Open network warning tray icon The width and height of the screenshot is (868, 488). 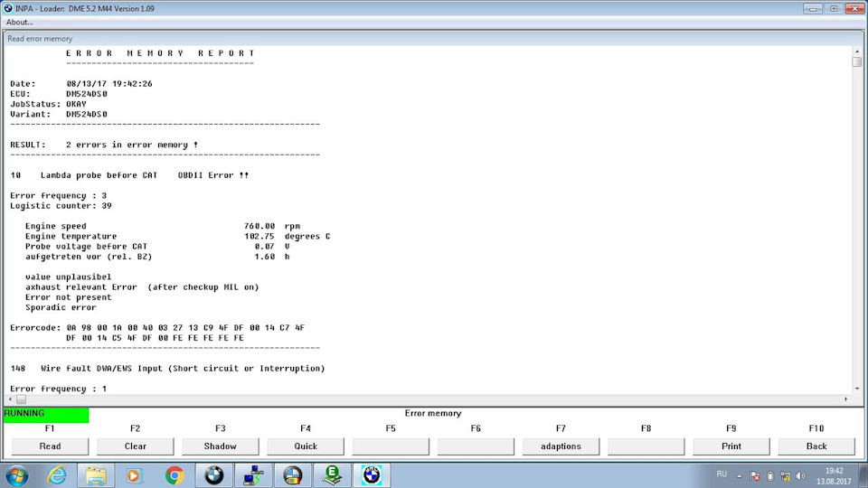(785, 476)
